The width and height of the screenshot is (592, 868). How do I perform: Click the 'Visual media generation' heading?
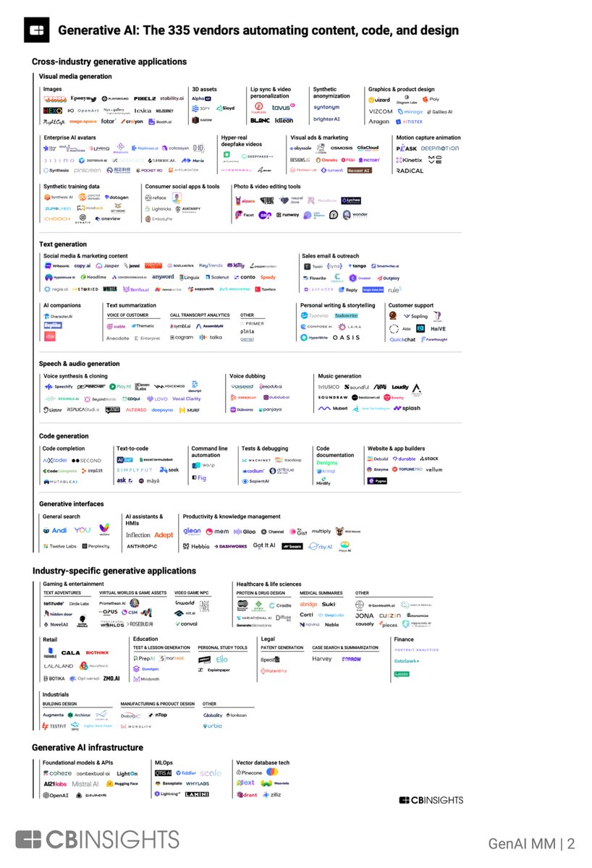(x=75, y=77)
